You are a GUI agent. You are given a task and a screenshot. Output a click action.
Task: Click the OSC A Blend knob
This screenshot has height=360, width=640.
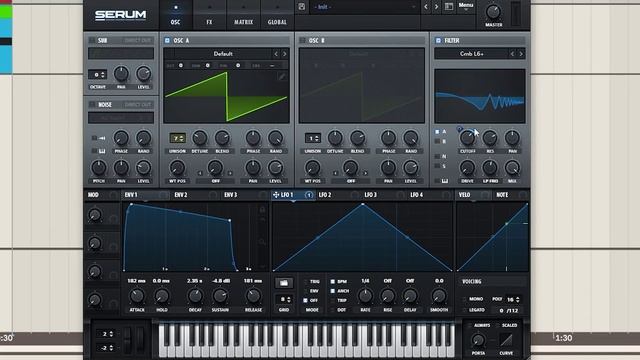pyautogui.click(x=222, y=138)
